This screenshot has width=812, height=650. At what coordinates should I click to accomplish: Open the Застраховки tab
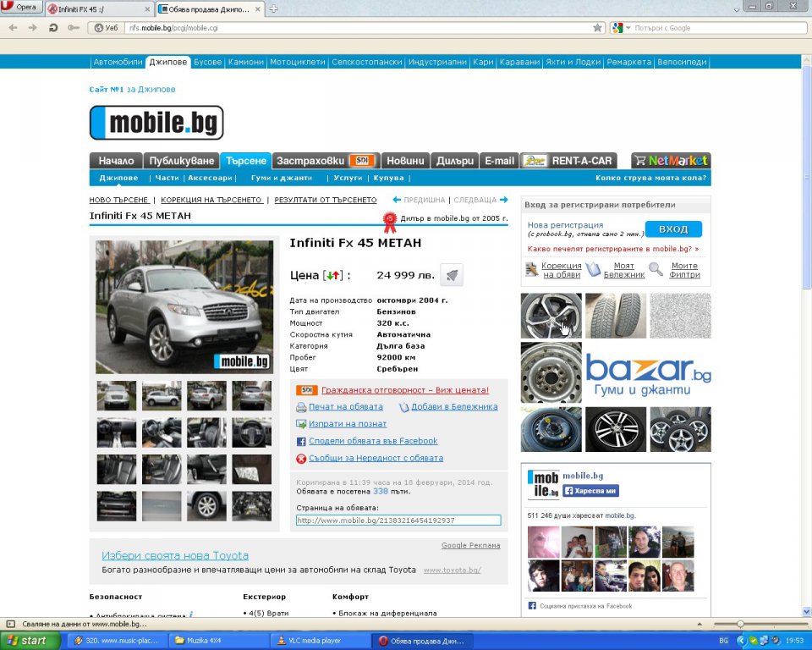tap(326, 161)
